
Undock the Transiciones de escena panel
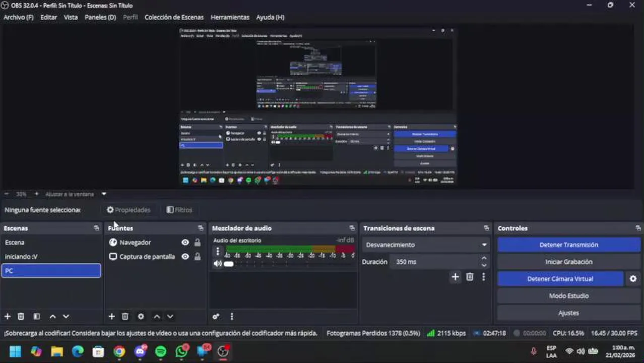[486, 228]
